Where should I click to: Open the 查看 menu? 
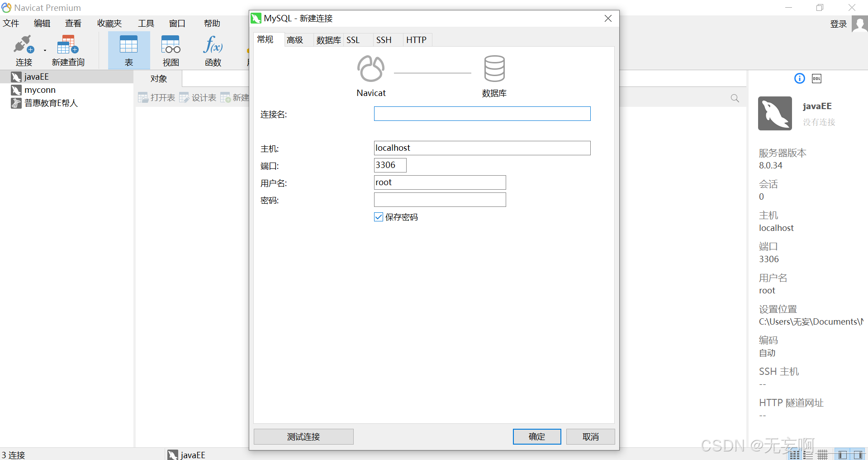point(73,23)
